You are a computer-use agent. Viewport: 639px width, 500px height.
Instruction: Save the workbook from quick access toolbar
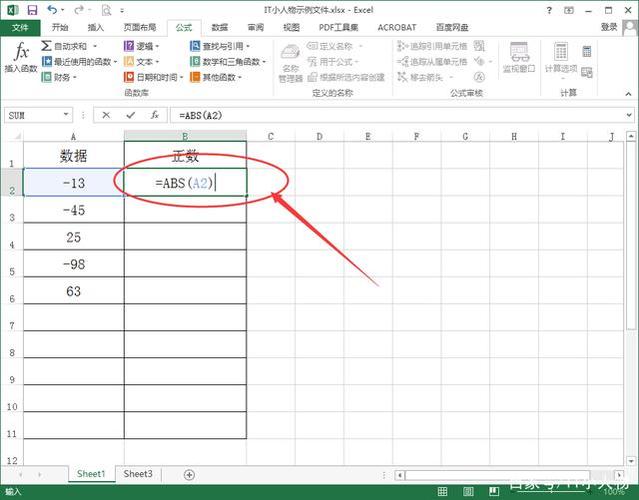click(x=32, y=10)
